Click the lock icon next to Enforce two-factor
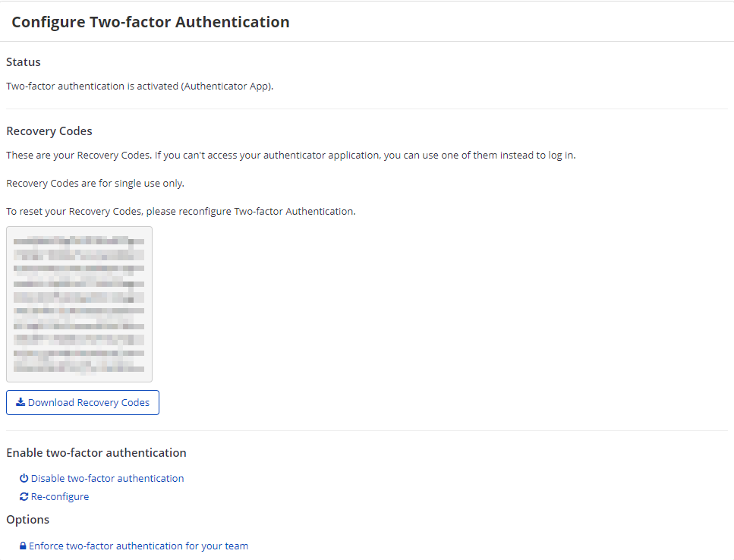The height and width of the screenshot is (560, 734). click(23, 546)
